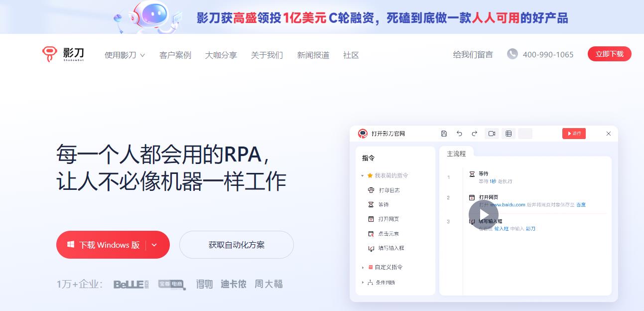
Task: Click the 指令 panel heading
Action: tap(368, 158)
